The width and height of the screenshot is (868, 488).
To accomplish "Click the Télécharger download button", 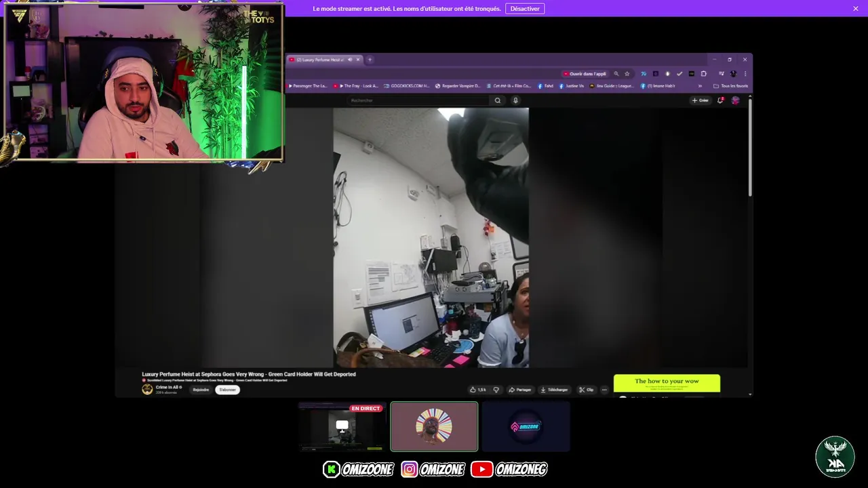I will tap(554, 390).
